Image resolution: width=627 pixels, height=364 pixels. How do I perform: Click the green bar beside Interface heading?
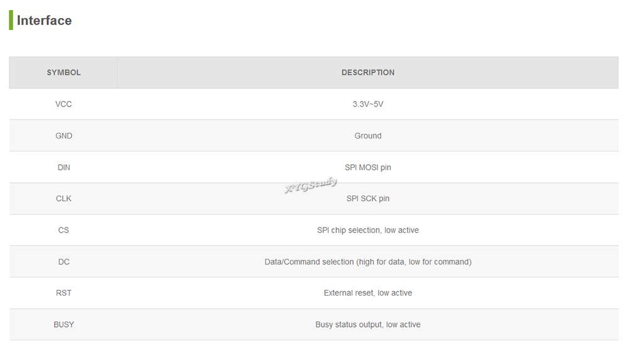11,20
